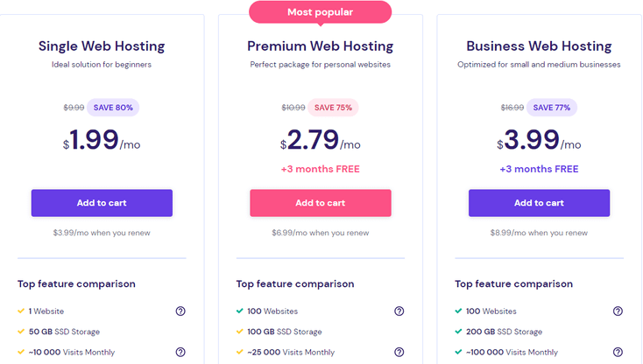
Task: Click help icon next to Single plan's 1 Website
Action: (180, 311)
